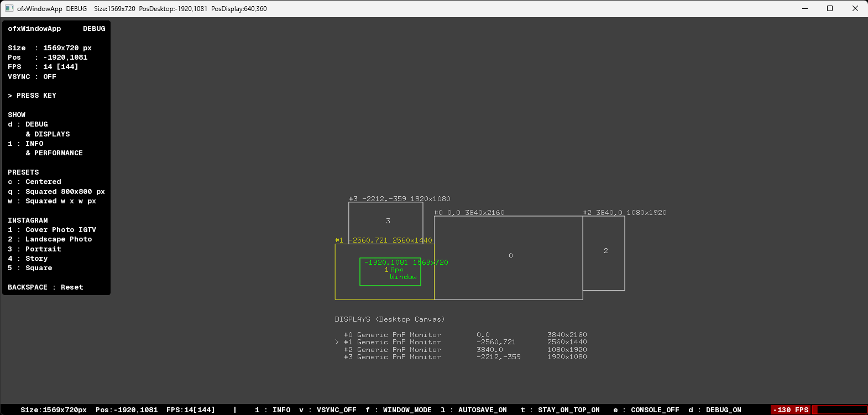Click 'f : WINDOW_MODE' in status bar
The image size is (868, 415).
coord(399,410)
